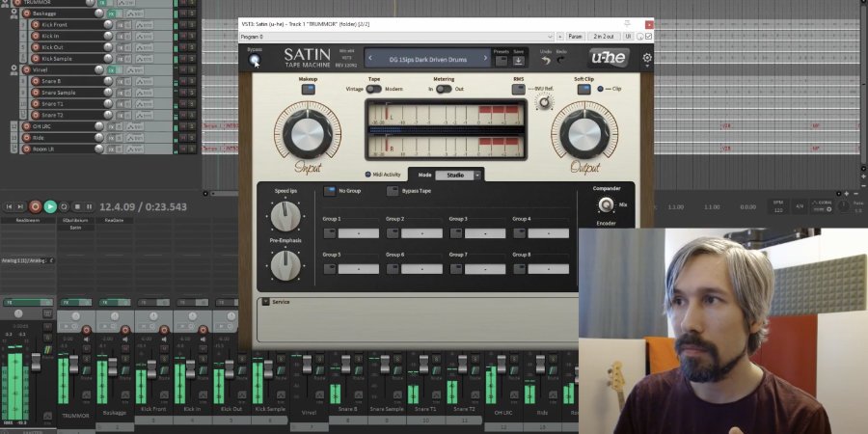Go to next Satin preset arrow

point(485,58)
